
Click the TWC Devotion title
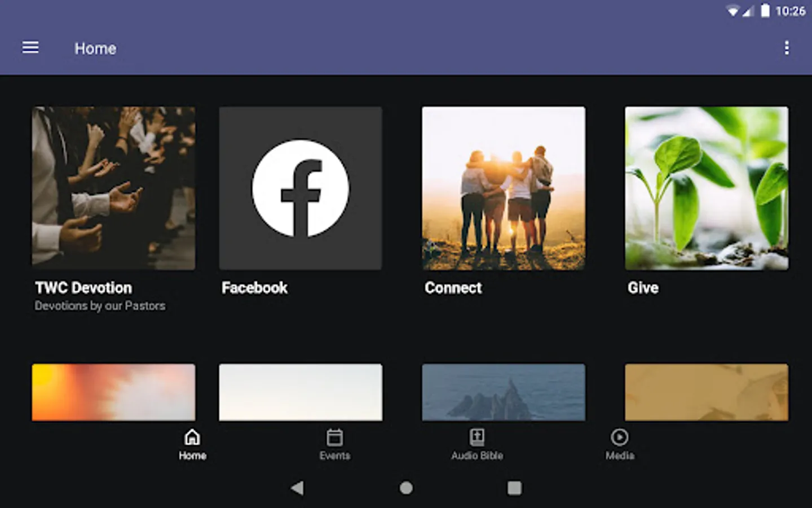83,288
